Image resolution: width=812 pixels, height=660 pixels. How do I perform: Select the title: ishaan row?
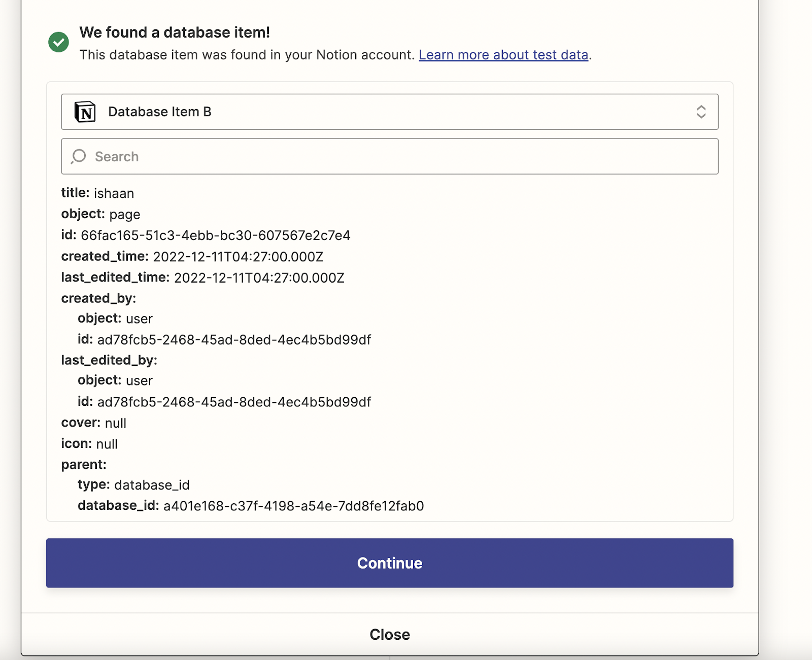click(97, 193)
